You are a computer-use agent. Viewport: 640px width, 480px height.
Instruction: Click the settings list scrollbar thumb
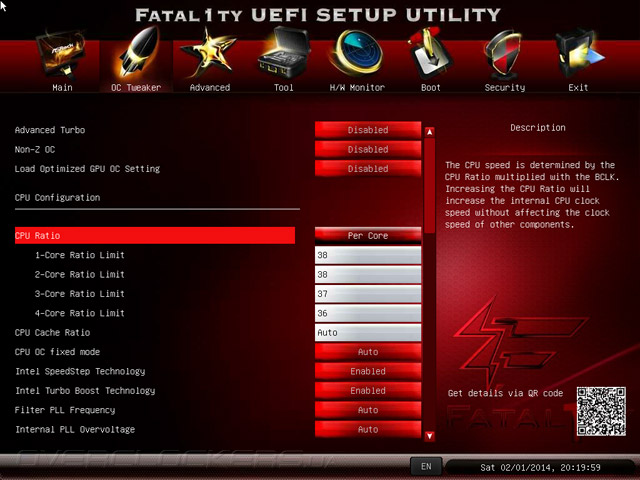point(429,186)
